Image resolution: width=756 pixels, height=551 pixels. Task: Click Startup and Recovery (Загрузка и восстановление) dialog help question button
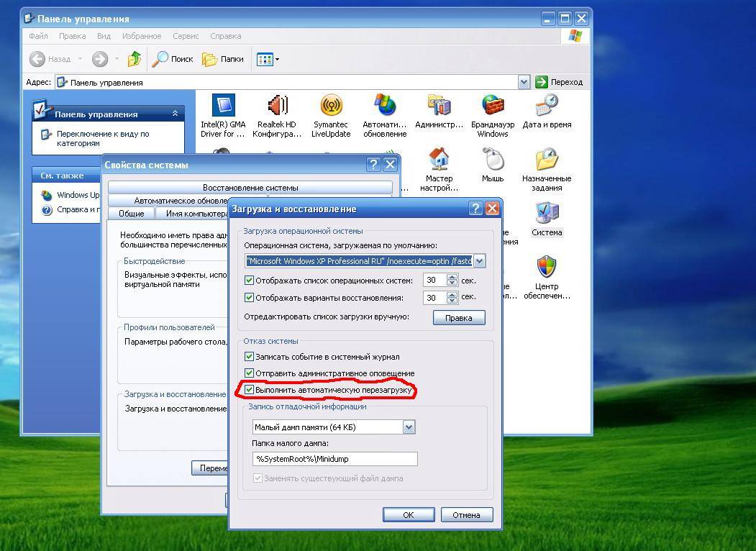point(475,209)
